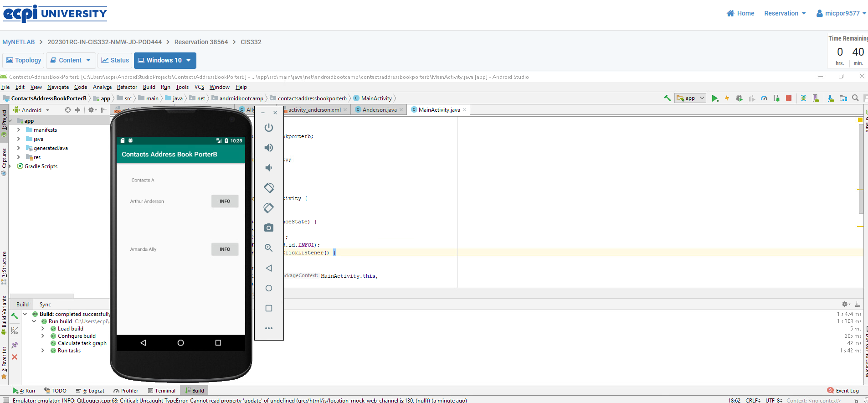The width and height of the screenshot is (868, 403).
Task: Tap the phone screen's Home navigation button
Action: (181, 343)
